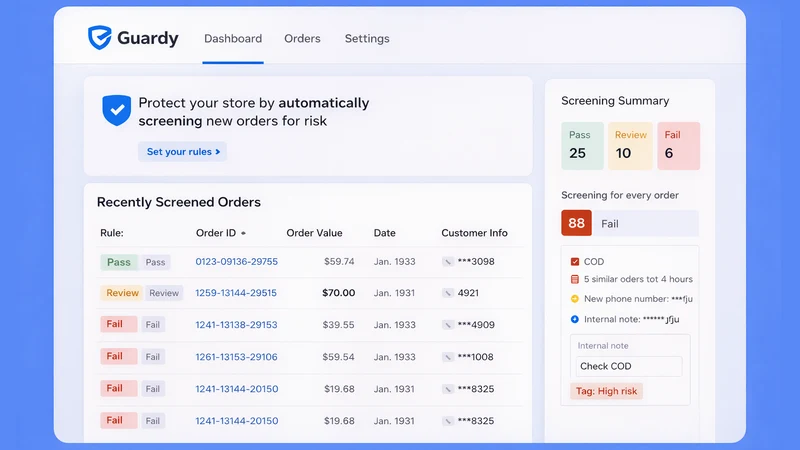Click yellow icon beside New phone number
The height and width of the screenshot is (450, 800).
[575, 298]
